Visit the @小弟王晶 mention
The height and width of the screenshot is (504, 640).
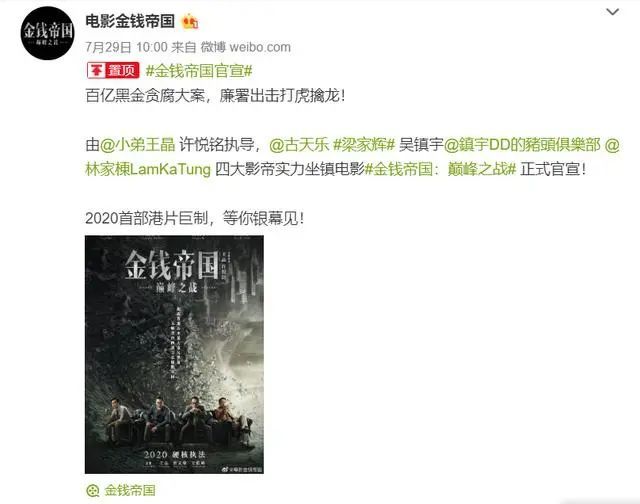[138, 144]
